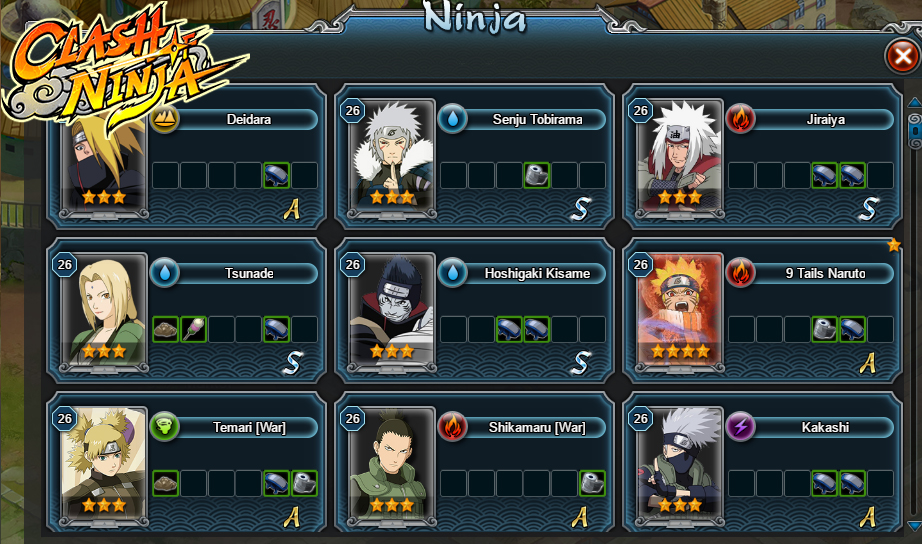
Task: Select the Shikamaru [War] name label
Action: click(537, 428)
